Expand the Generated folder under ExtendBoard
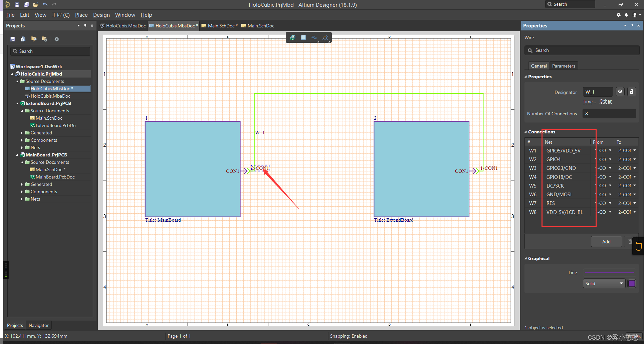This screenshot has height=344, width=644. [x=22, y=133]
